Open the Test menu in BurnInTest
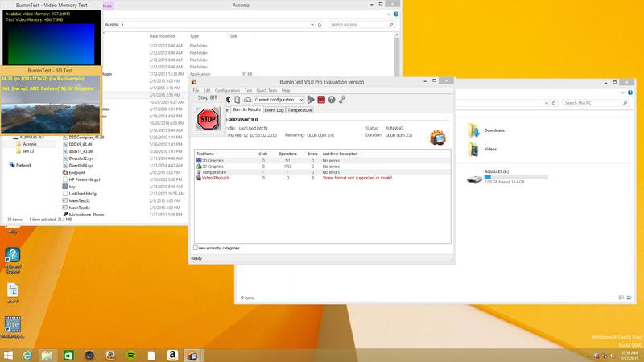The height and width of the screenshot is (362, 644). (x=248, y=90)
